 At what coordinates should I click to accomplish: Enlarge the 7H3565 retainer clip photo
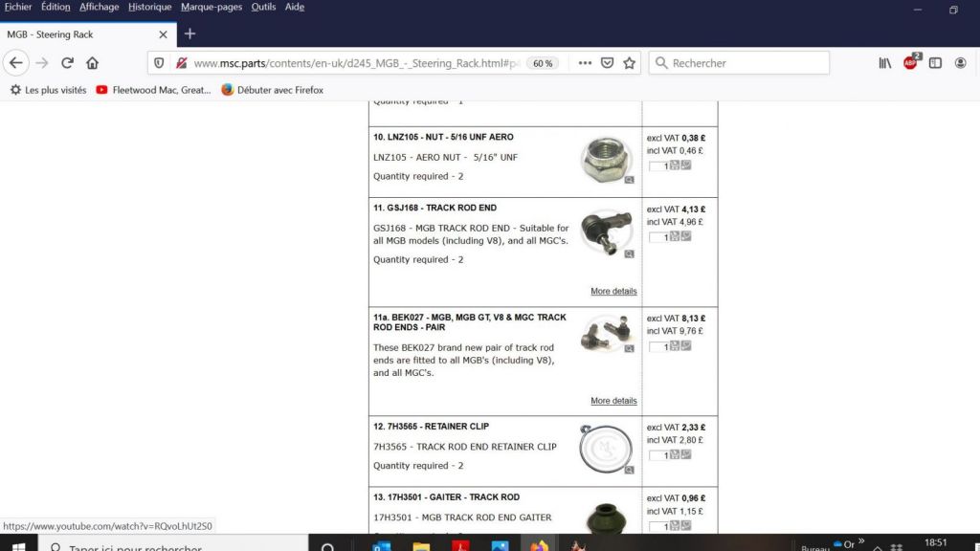click(605, 449)
